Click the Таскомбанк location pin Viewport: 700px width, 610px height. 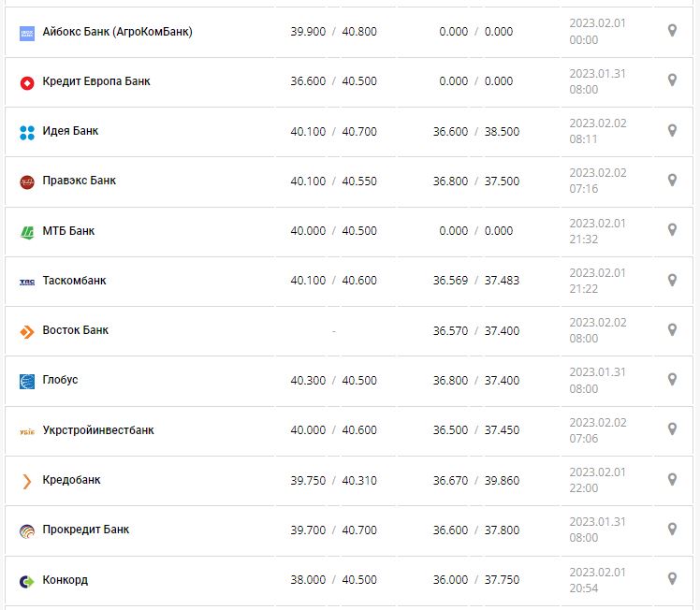coord(671,280)
